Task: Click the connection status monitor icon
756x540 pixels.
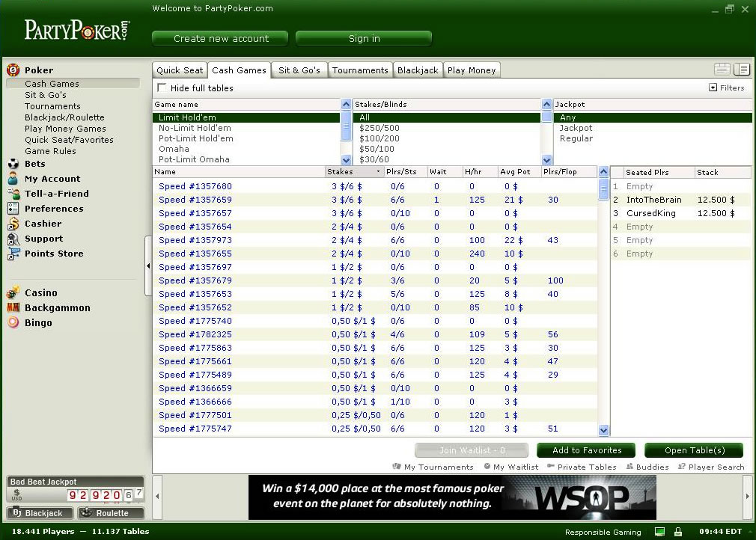Action: click(659, 532)
